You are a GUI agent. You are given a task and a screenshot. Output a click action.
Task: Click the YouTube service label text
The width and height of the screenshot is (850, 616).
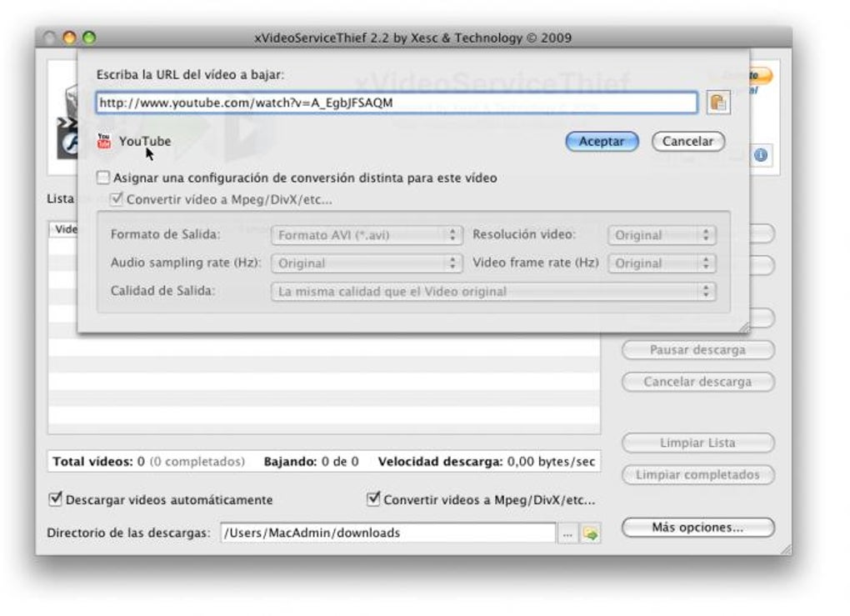[x=145, y=141]
